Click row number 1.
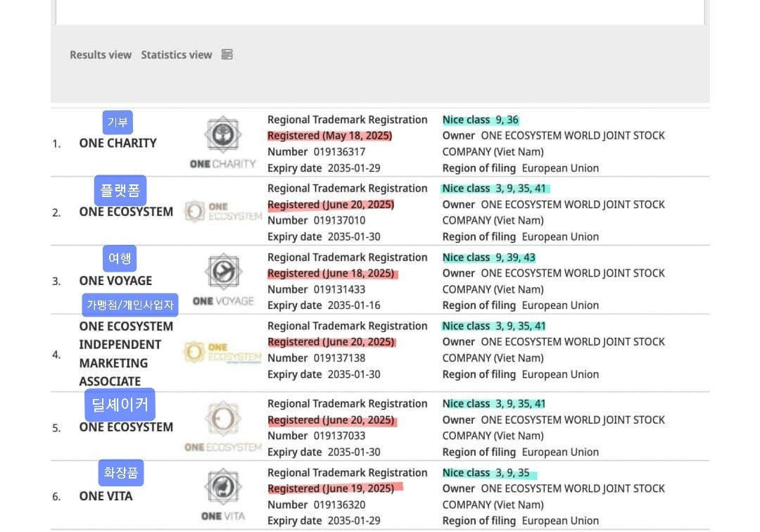 (x=56, y=144)
